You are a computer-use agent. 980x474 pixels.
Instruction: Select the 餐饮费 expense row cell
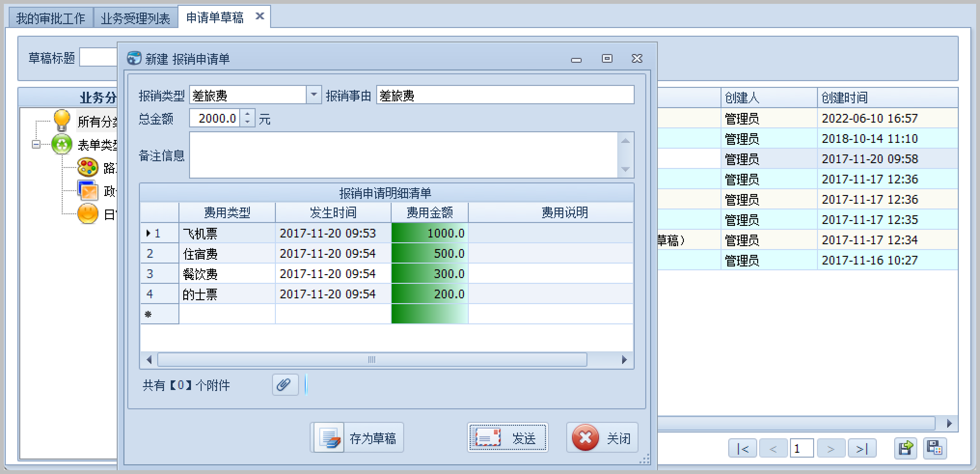pos(227,274)
